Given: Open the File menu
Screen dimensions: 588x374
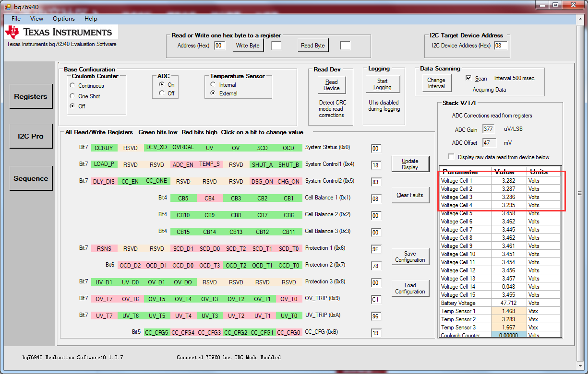Looking at the screenshot, I should point(16,19).
